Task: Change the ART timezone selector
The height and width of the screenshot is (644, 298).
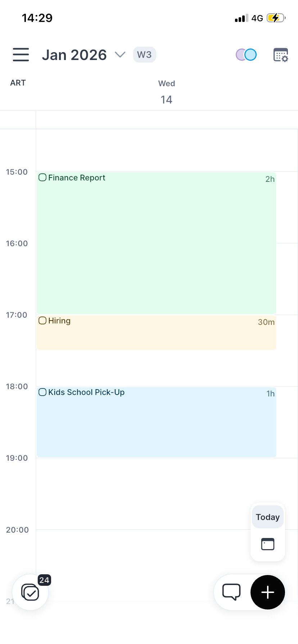Action: click(x=18, y=83)
